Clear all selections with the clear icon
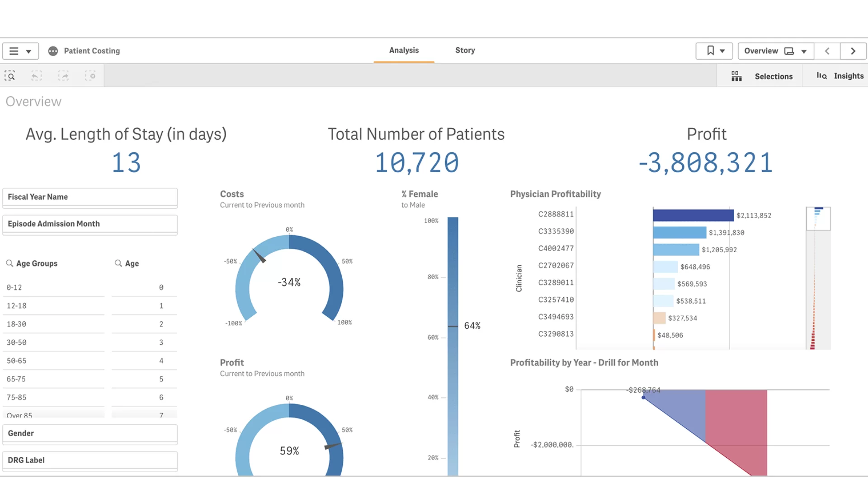The width and height of the screenshot is (868, 488). (x=91, y=75)
